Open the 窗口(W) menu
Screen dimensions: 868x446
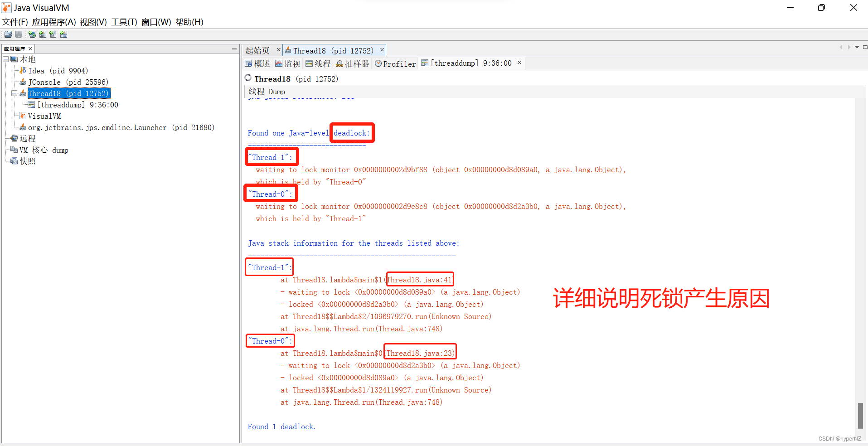[x=156, y=22]
